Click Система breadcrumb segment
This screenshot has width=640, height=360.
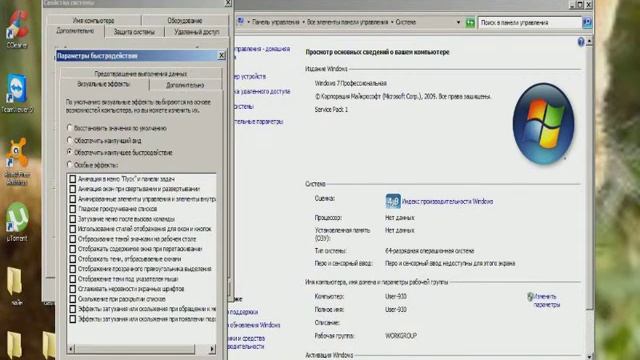pyautogui.click(x=406, y=22)
